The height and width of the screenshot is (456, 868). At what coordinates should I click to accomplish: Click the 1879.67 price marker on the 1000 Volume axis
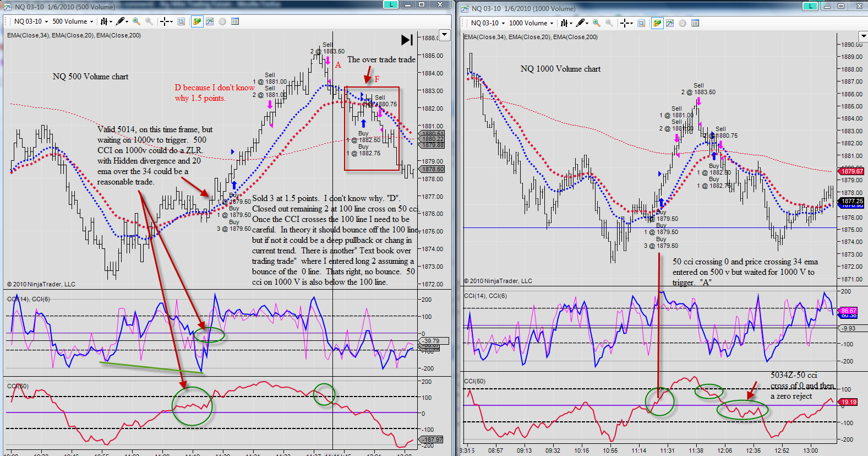tap(851, 171)
